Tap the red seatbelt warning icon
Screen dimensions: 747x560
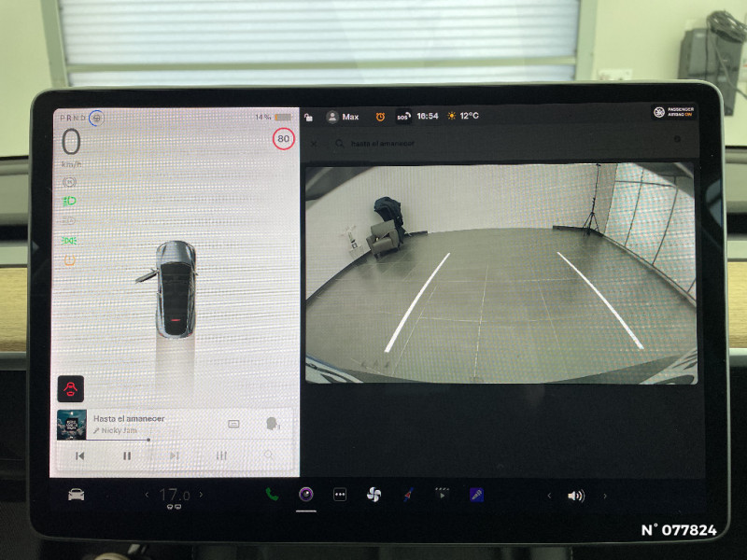coord(70,387)
